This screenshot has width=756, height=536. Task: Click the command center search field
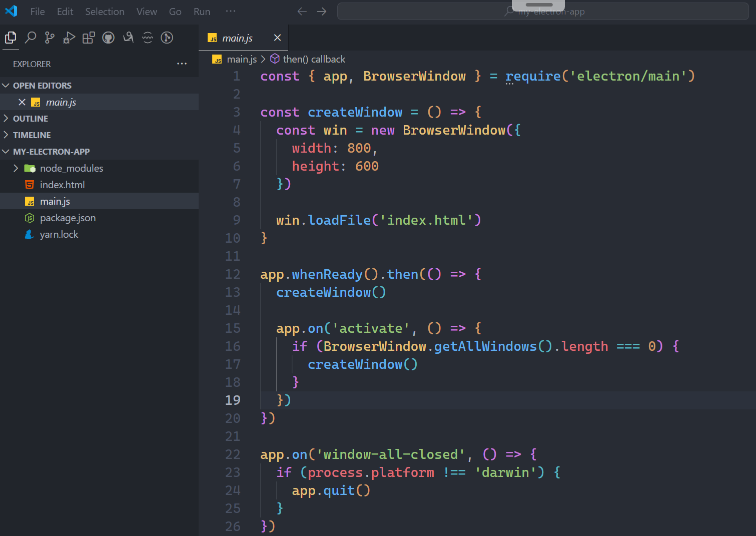point(543,11)
